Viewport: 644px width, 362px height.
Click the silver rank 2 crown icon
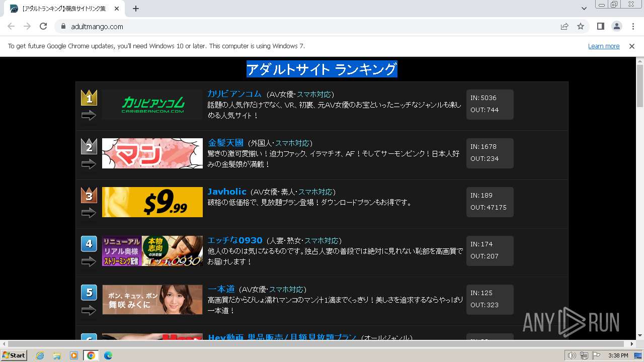[x=89, y=146]
